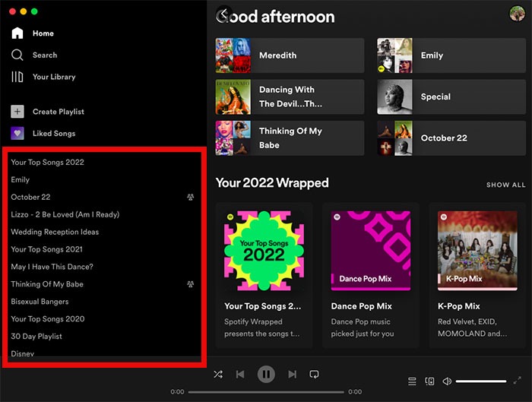Go back with the back arrow button
This screenshot has height=402, width=532.
click(224, 15)
